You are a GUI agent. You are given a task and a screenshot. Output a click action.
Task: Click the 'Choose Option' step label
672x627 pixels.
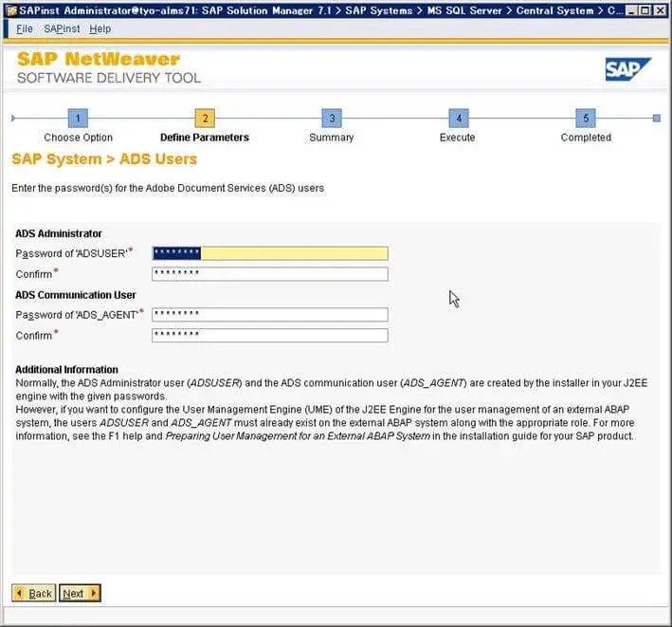tap(78, 138)
